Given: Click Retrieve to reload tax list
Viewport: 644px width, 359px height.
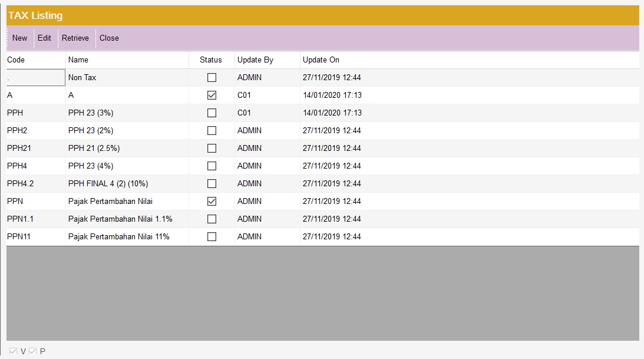Looking at the screenshot, I should coord(75,38).
